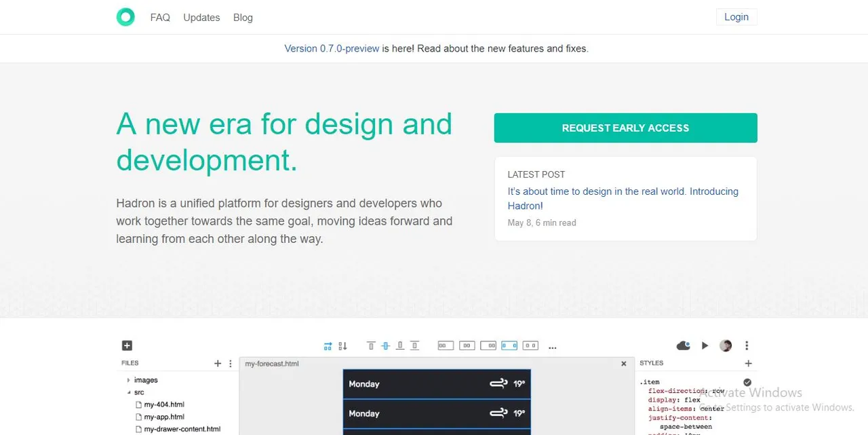The width and height of the screenshot is (868, 435).
Task: Select the highlighted spacing preset
Action: pyautogui.click(x=509, y=345)
